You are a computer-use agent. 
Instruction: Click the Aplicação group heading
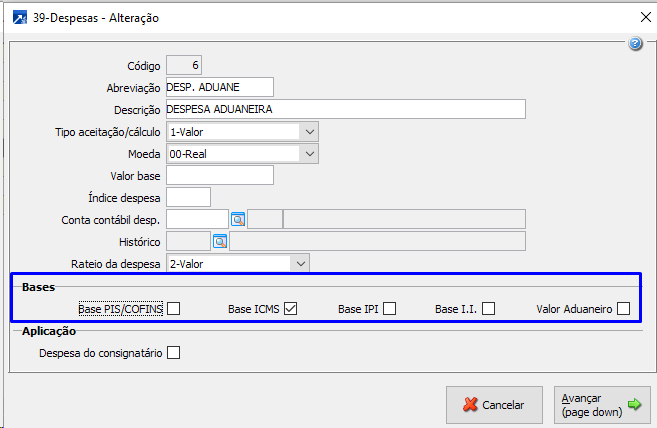point(49,331)
